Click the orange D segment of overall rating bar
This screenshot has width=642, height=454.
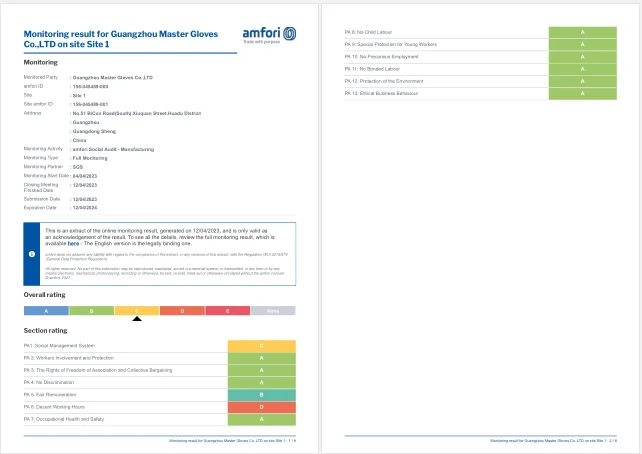[182, 311]
